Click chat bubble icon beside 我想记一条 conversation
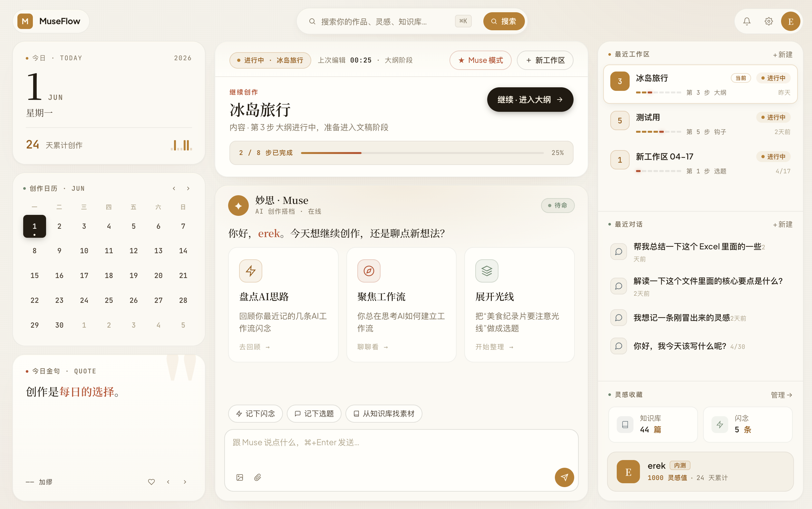Viewport: 812px width, 509px height. [x=618, y=317]
